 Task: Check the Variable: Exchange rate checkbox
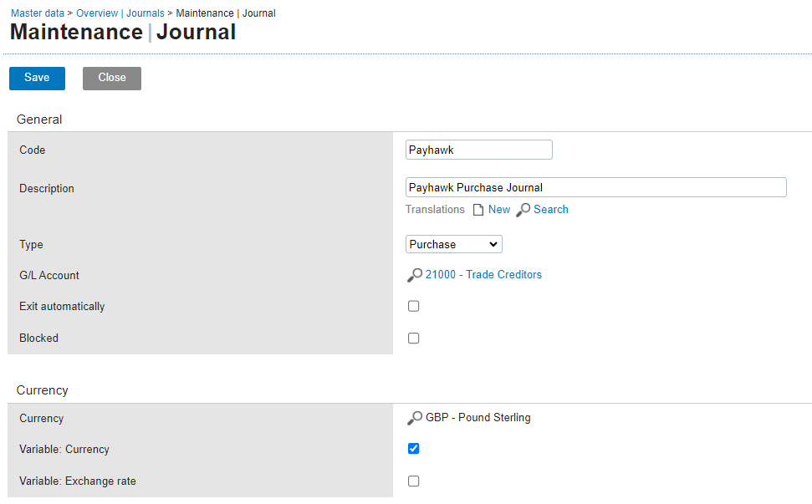413,481
